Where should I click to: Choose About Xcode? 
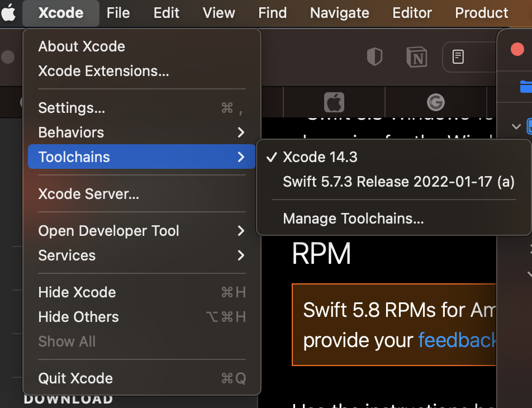point(142,46)
